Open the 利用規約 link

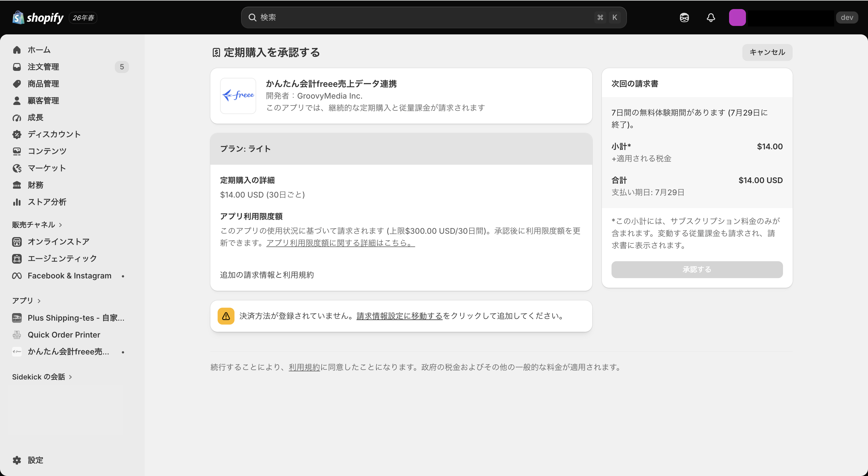coord(304,367)
